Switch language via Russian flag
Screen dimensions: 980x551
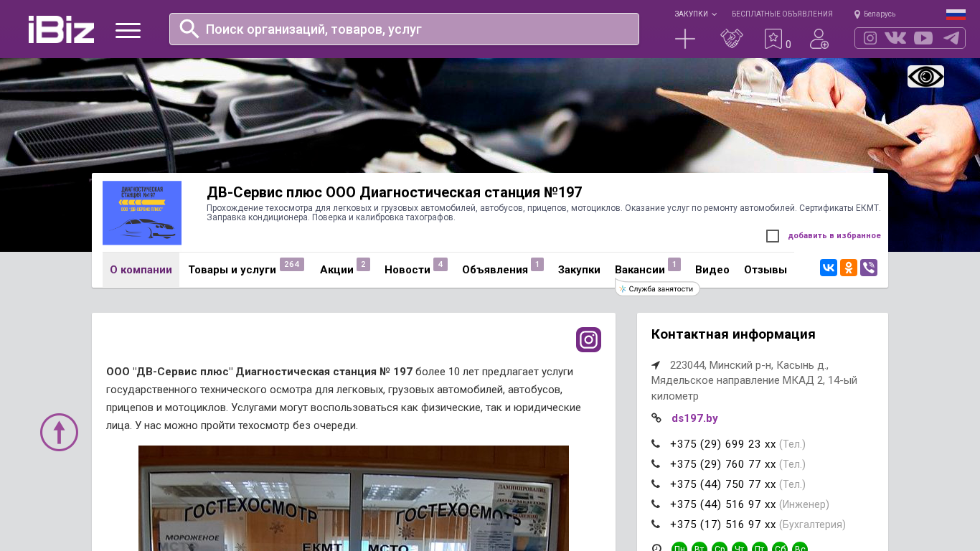pyautogui.click(x=956, y=14)
